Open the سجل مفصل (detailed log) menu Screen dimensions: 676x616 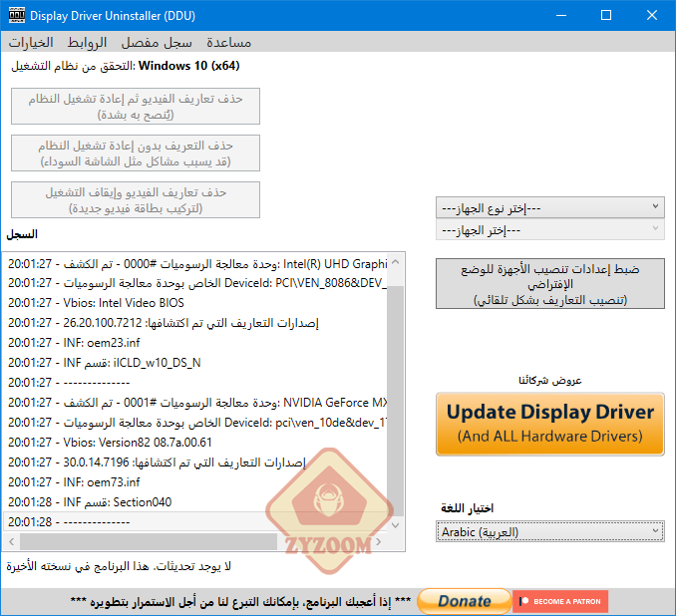(x=157, y=42)
